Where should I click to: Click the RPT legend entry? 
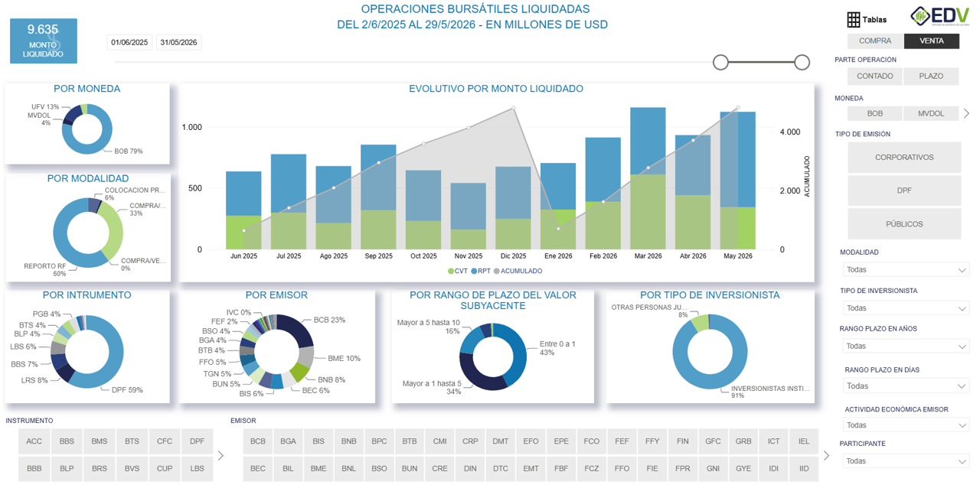(x=481, y=271)
